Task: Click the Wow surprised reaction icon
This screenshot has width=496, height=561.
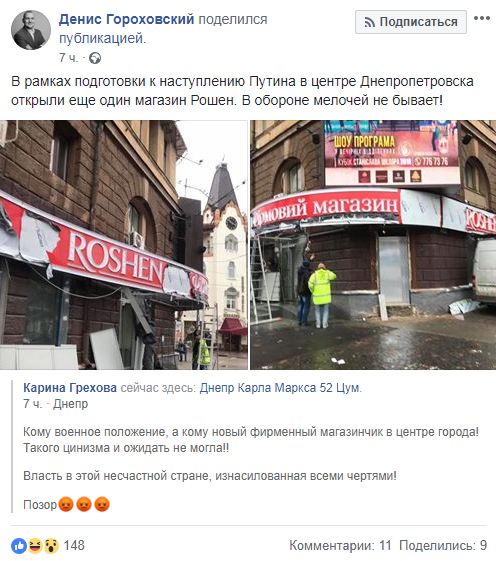Action: coord(51,546)
